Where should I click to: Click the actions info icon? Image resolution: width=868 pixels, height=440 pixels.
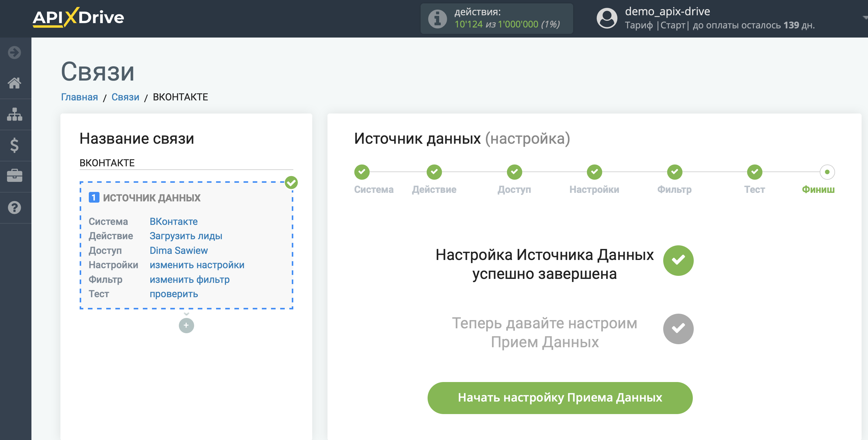437,19
